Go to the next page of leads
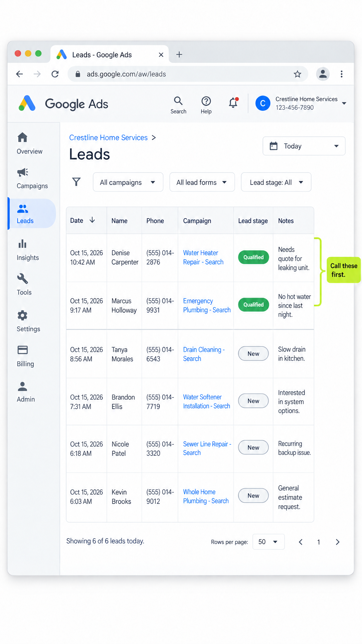 (337, 542)
